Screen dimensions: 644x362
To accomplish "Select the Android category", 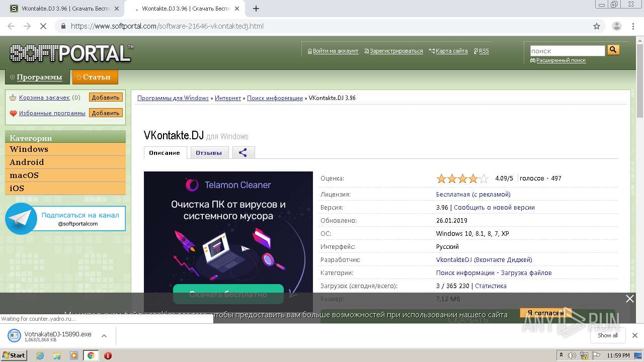I will pos(65,162).
